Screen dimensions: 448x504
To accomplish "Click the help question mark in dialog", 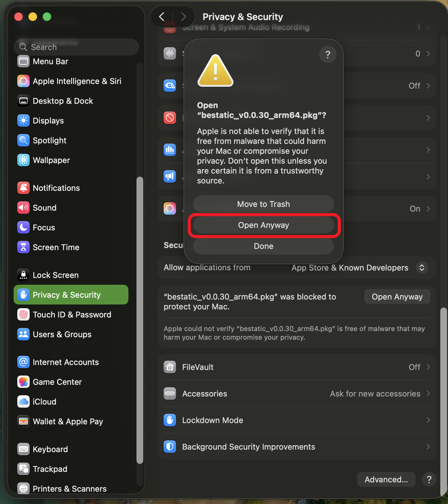I will pyautogui.click(x=328, y=55).
